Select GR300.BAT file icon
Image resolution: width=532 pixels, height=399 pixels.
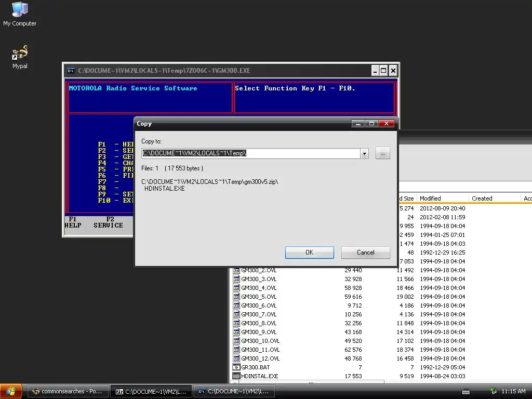coord(236,367)
